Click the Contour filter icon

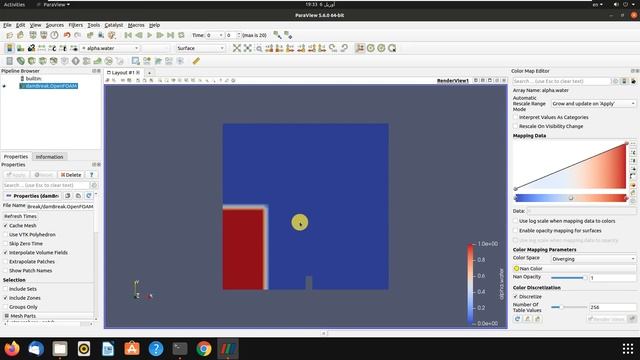pos(20,61)
